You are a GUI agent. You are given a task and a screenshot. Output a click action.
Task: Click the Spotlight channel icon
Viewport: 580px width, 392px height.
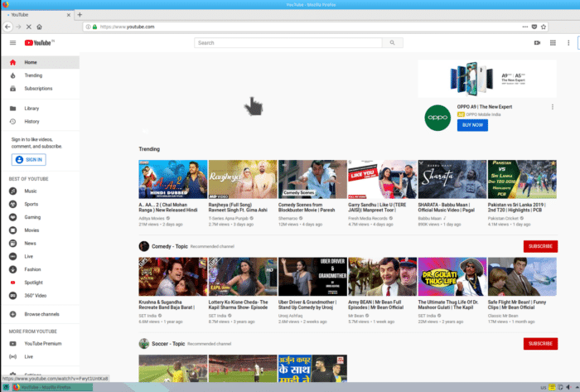click(x=13, y=283)
